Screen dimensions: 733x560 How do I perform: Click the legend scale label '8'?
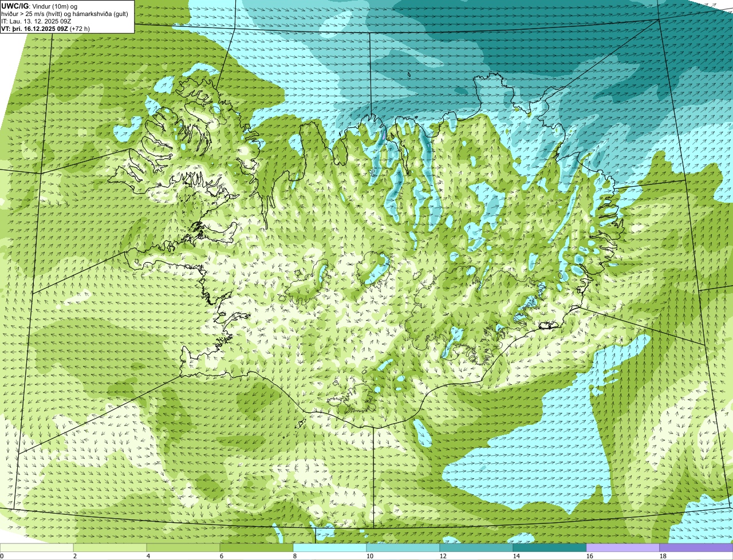point(295,556)
